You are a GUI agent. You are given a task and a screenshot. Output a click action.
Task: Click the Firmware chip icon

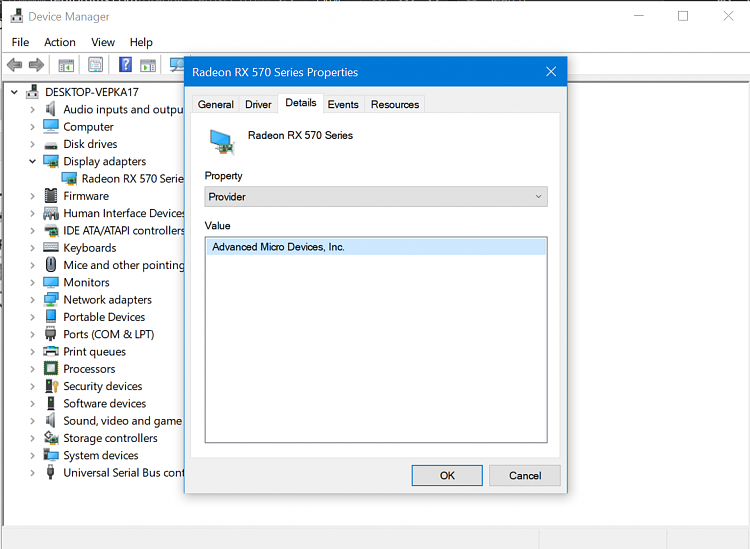coord(51,196)
